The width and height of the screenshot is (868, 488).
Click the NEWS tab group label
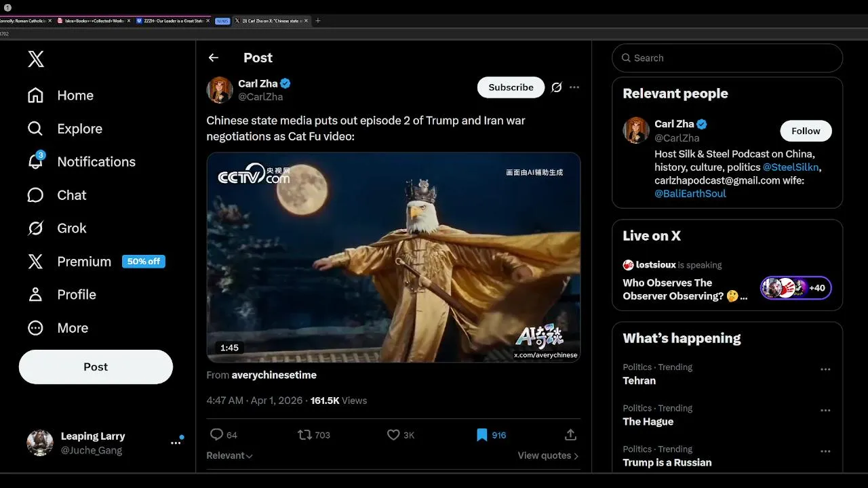click(222, 21)
